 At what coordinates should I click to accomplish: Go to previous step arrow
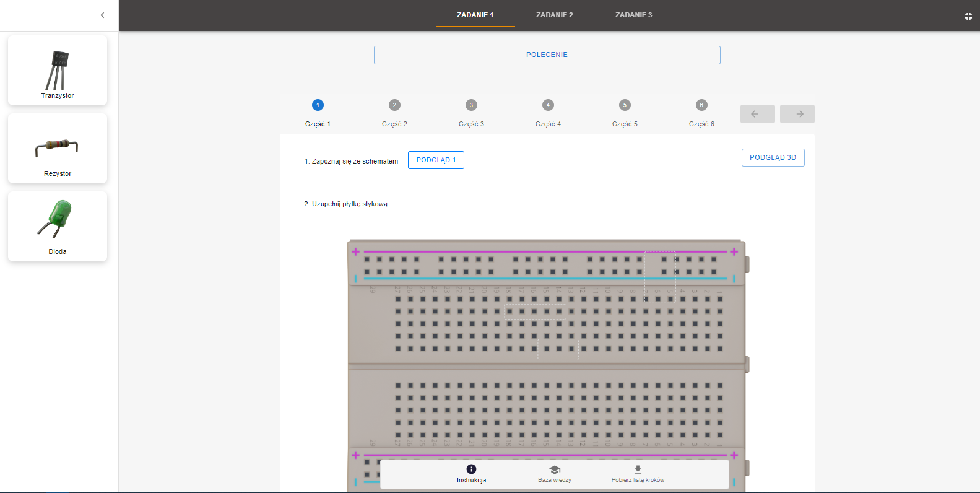pos(757,114)
